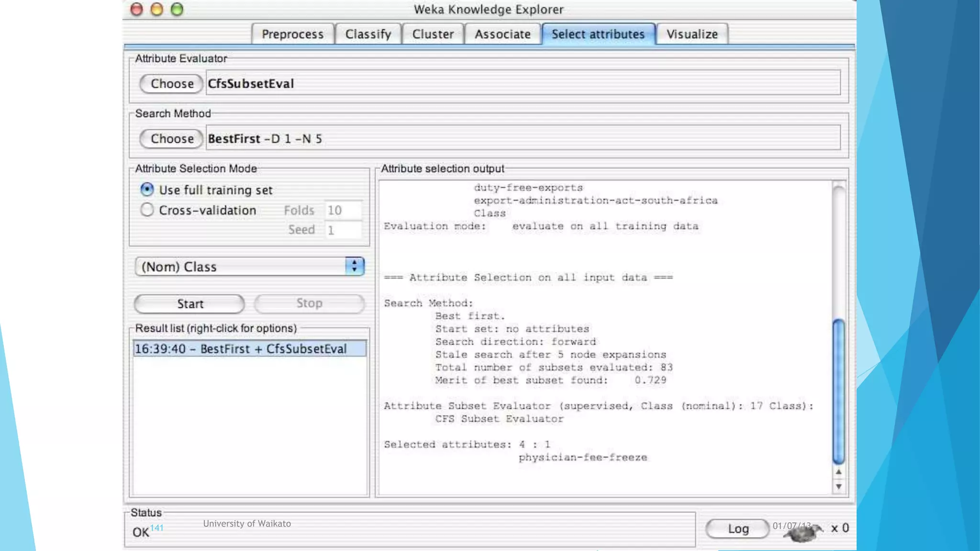Image resolution: width=980 pixels, height=551 pixels.
Task: Click the blue output scrollbar thumb
Action: (x=838, y=391)
